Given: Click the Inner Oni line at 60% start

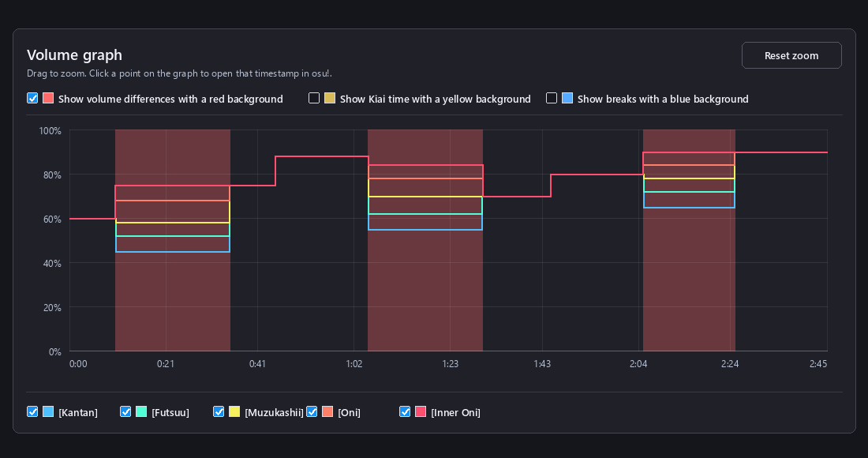Looking at the screenshot, I should (92, 219).
